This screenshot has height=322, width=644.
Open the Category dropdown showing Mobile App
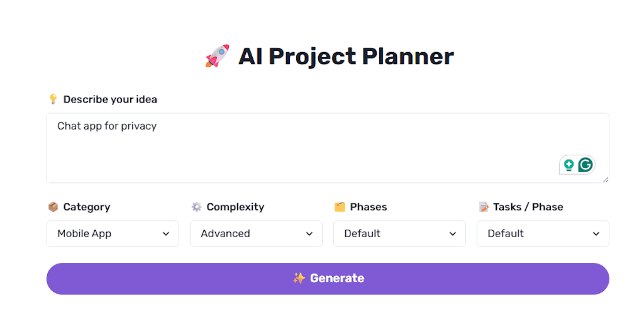[x=113, y=233]
